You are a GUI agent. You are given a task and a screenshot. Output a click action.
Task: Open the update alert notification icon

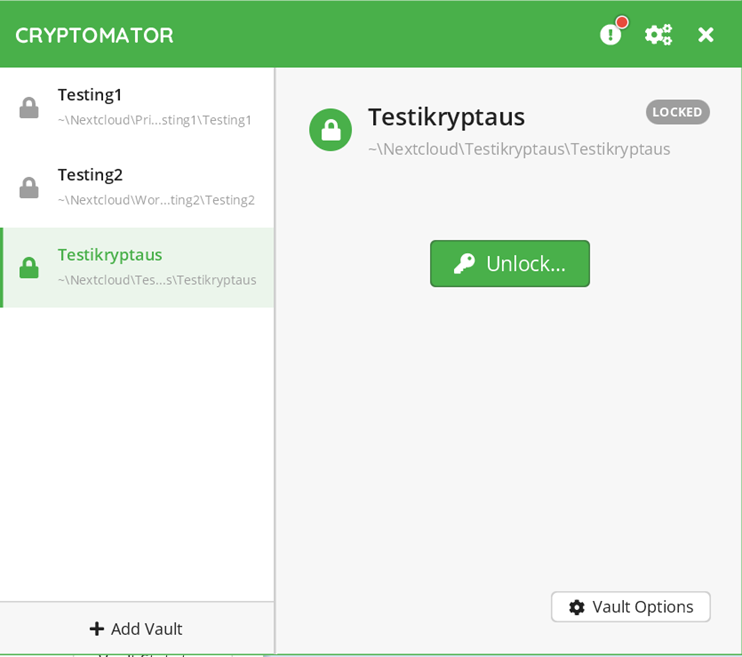click(610, 35)
